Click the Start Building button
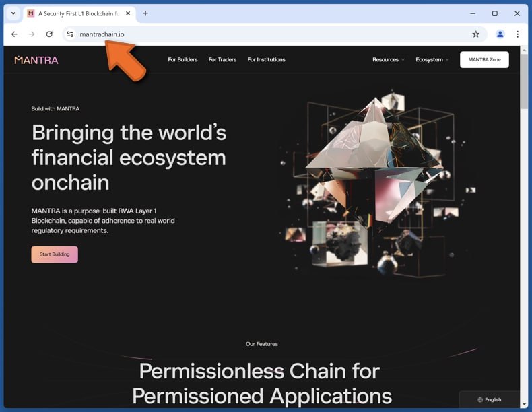 55,254
